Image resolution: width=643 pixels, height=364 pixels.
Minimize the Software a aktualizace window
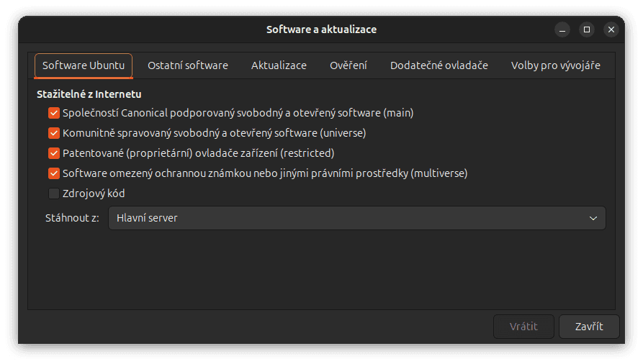(x=562, y=29)
